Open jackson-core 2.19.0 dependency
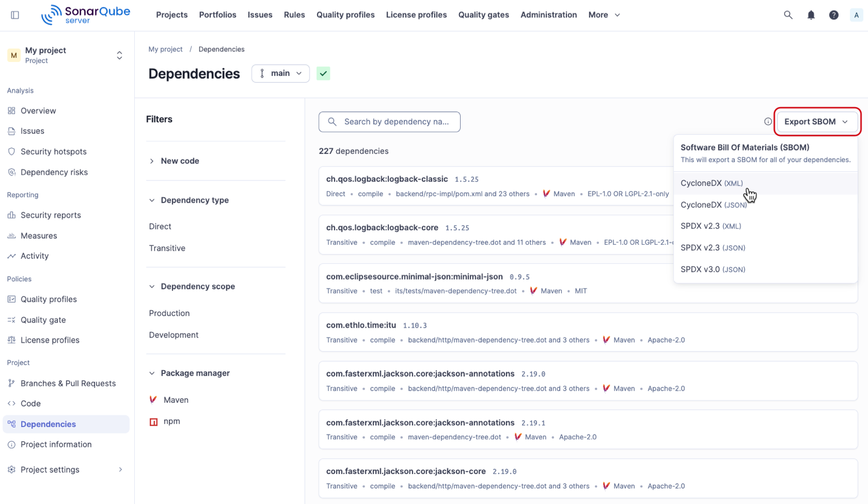The width and height of the screenshot is (868, 504). 406,472
